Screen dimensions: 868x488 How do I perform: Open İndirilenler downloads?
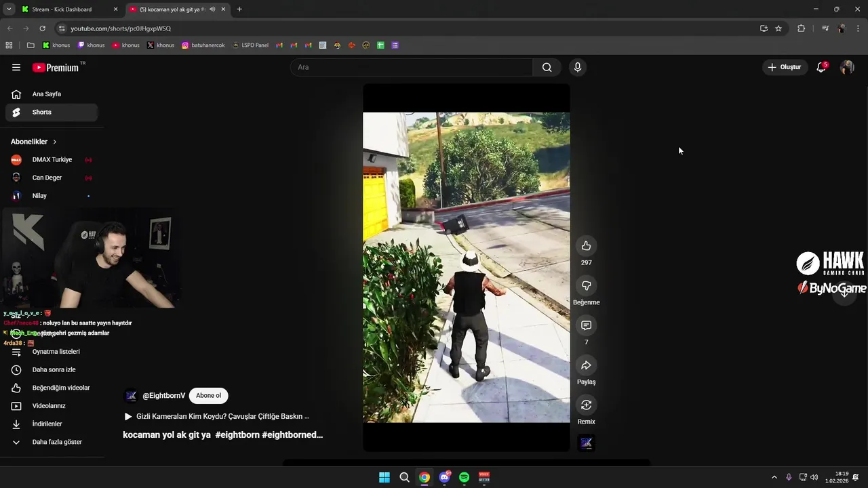coord(52,424)
